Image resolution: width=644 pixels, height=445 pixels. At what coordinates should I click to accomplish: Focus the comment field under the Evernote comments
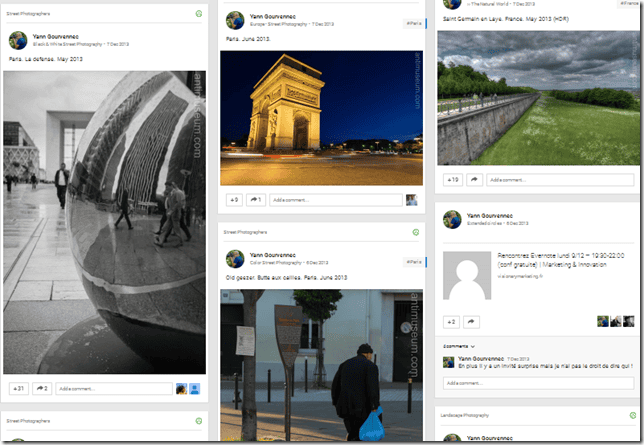point(538,383)
